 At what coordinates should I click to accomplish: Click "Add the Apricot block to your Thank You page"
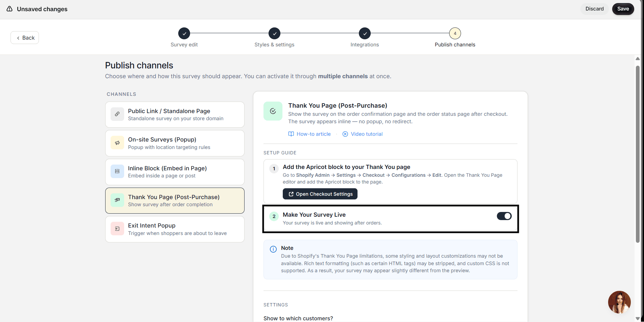click(x=346, y=167)
